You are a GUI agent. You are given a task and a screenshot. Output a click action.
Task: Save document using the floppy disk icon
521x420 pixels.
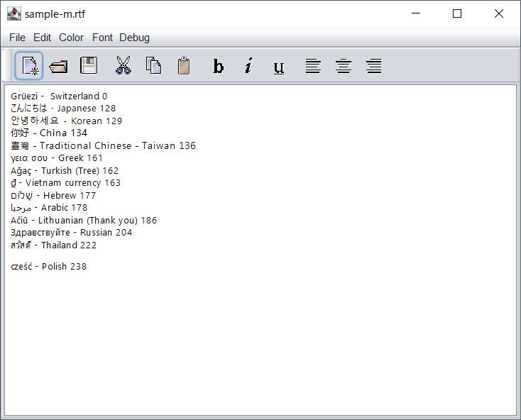(88, 66)
